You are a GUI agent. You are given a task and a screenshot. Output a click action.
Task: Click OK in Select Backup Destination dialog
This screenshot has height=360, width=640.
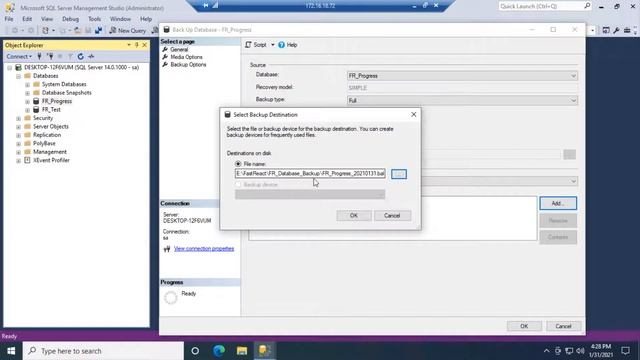tap(354, 216)
